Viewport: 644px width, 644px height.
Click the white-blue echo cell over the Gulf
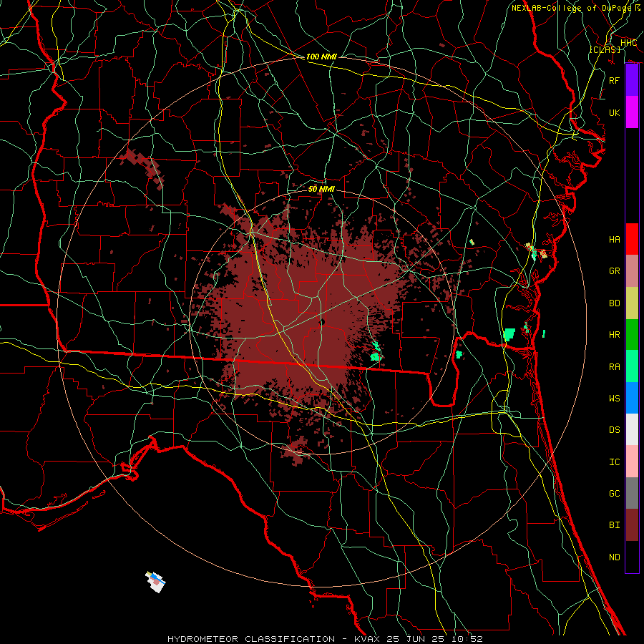pos(156,582)
